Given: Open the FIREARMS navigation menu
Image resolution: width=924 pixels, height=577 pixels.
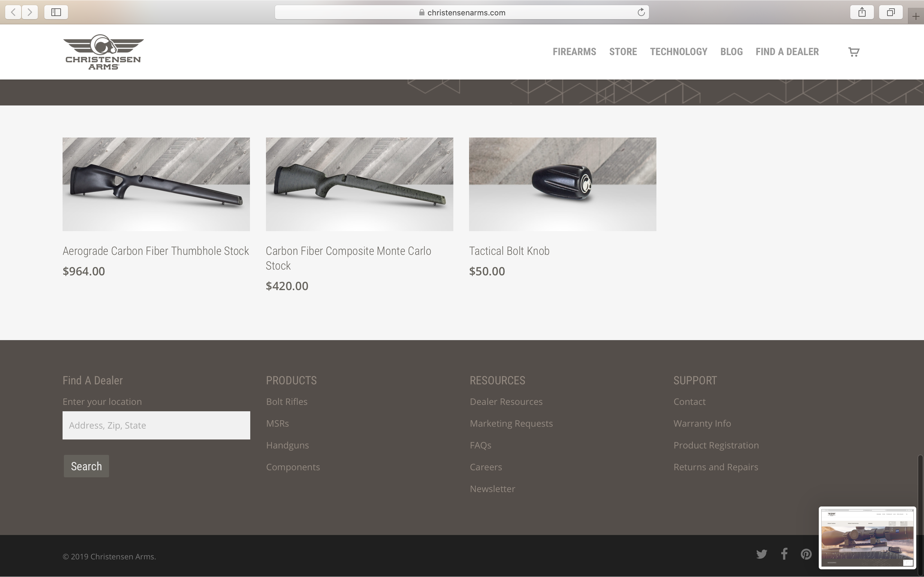Looking at the screenshot, I should 574,52.
